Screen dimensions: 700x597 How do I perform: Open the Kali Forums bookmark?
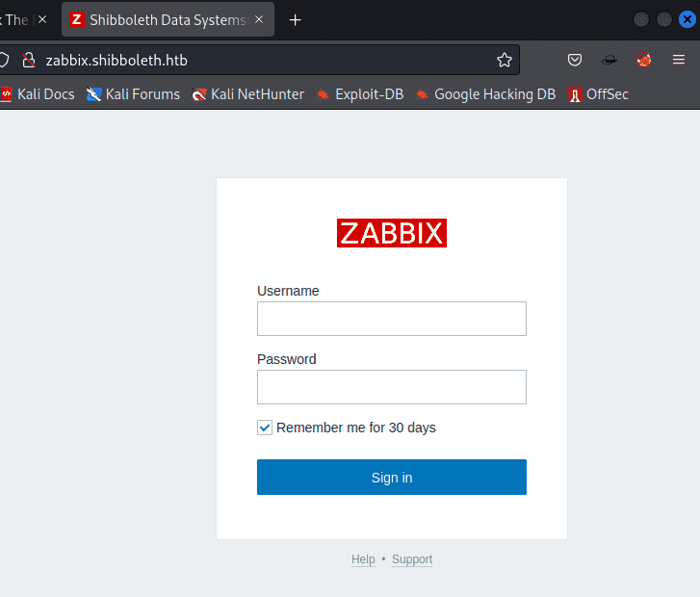tap(133, 94)
